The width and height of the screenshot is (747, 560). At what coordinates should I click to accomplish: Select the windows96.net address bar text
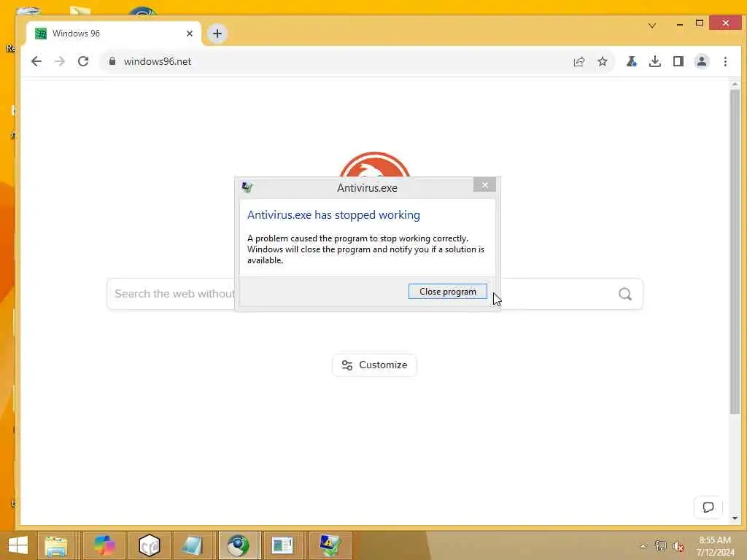point(158,61)
